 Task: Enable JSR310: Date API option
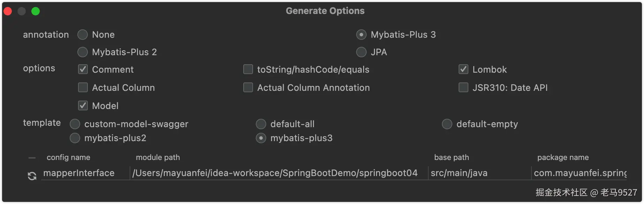(463, 87)
